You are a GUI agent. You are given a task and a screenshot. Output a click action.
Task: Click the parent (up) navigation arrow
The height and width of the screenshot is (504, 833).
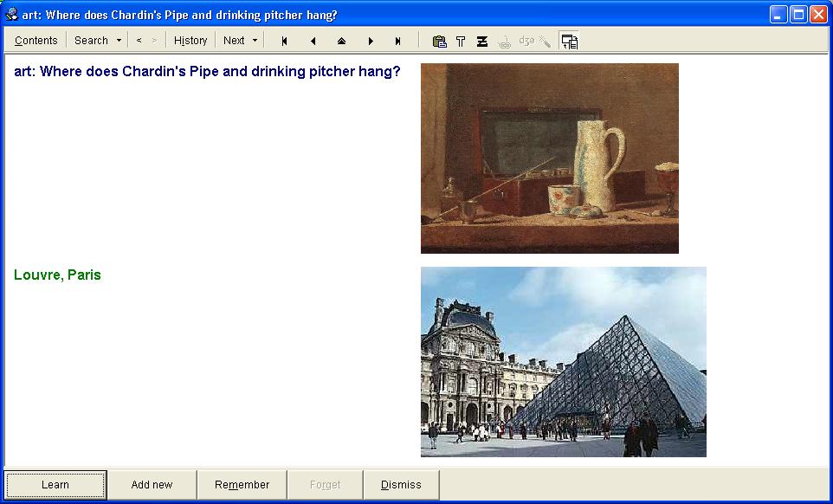[x=341, y=41]
